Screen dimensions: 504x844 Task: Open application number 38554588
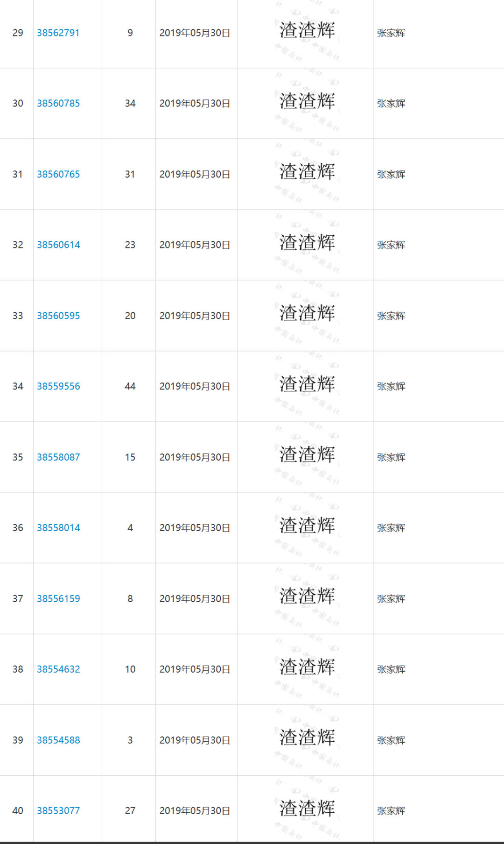(x=58, y=740)
